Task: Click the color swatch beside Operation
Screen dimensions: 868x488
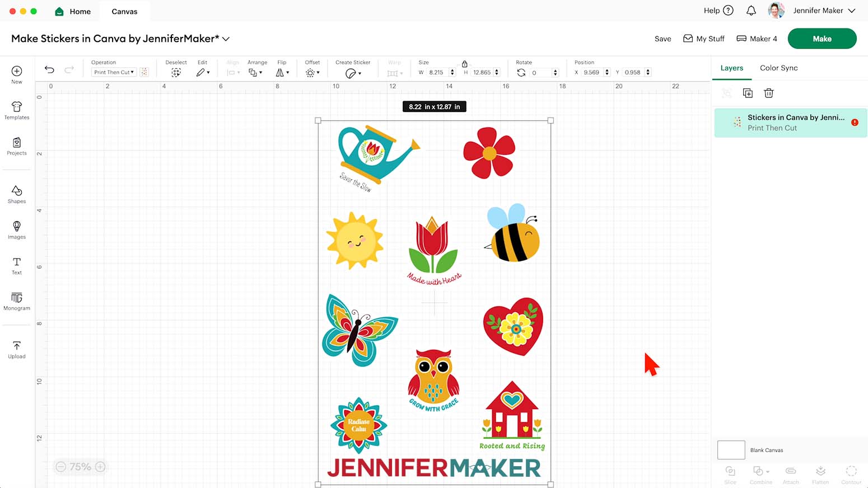Action: [144, 72]
